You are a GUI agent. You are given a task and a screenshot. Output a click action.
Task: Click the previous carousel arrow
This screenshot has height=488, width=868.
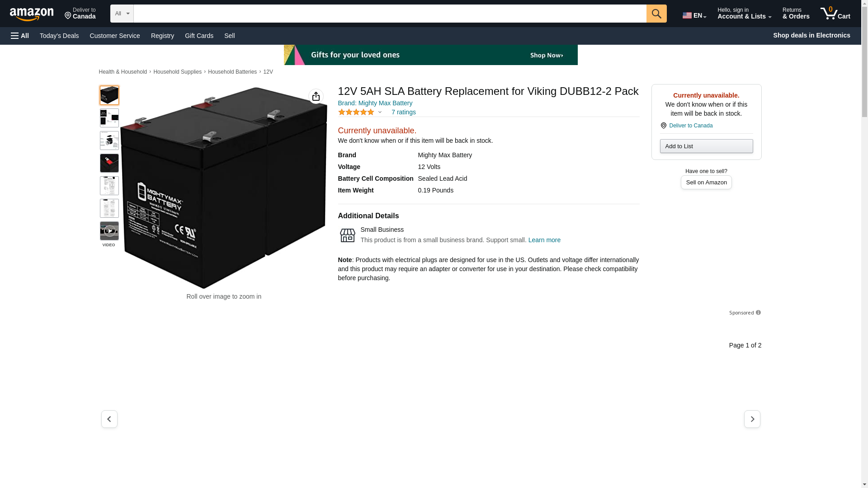point(109,419)
